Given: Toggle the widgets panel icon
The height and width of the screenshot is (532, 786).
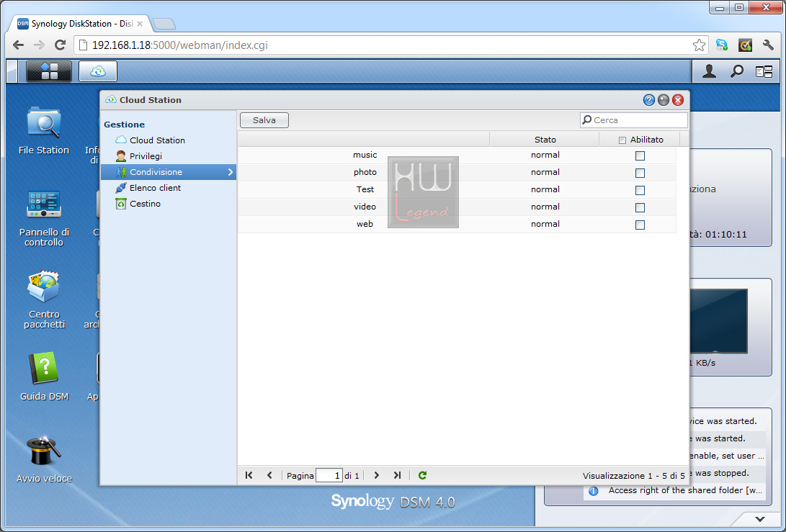Looking at the screenshot, I should tap(764, 72).
